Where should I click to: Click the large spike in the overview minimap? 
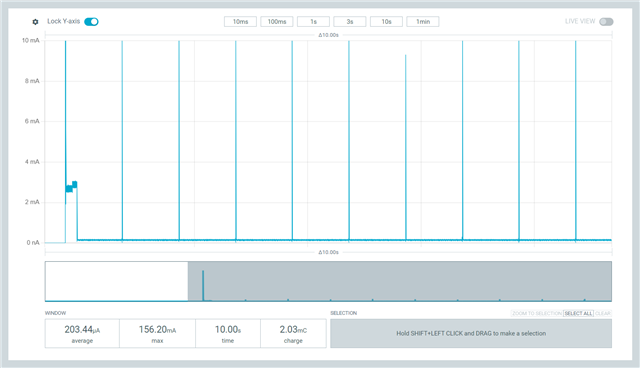203,286
